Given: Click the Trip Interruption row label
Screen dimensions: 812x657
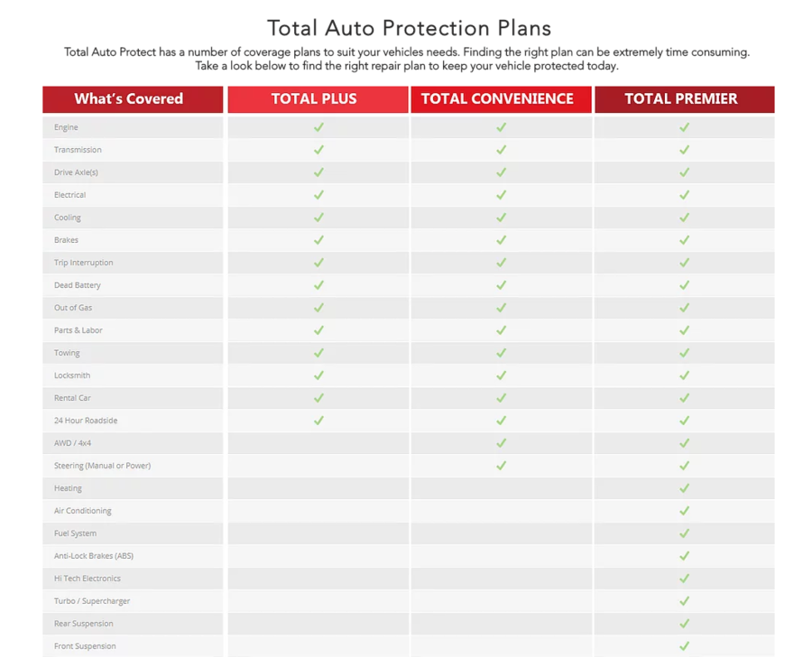Looking at the screenshot, I should coord(84,263).
